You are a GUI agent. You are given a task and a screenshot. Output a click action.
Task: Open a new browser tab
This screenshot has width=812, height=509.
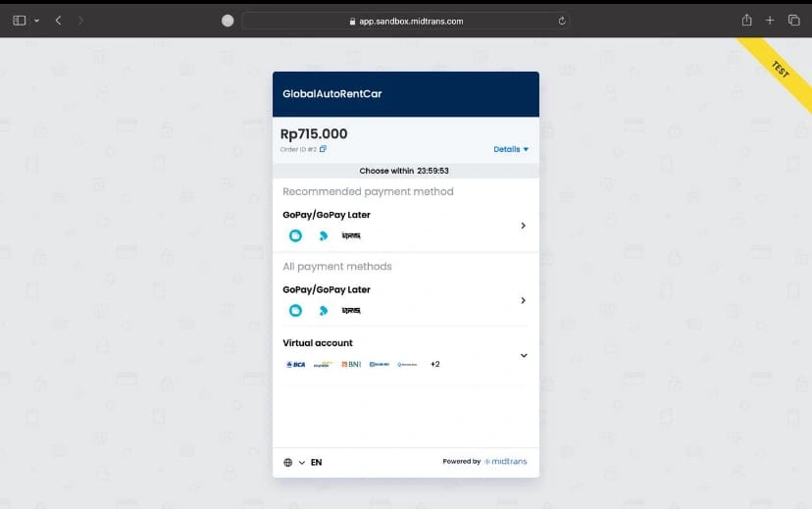770,21
